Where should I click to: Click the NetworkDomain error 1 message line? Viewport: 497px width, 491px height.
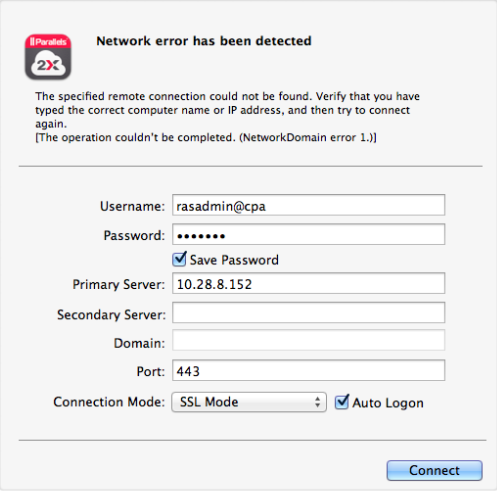pos(206,137)
